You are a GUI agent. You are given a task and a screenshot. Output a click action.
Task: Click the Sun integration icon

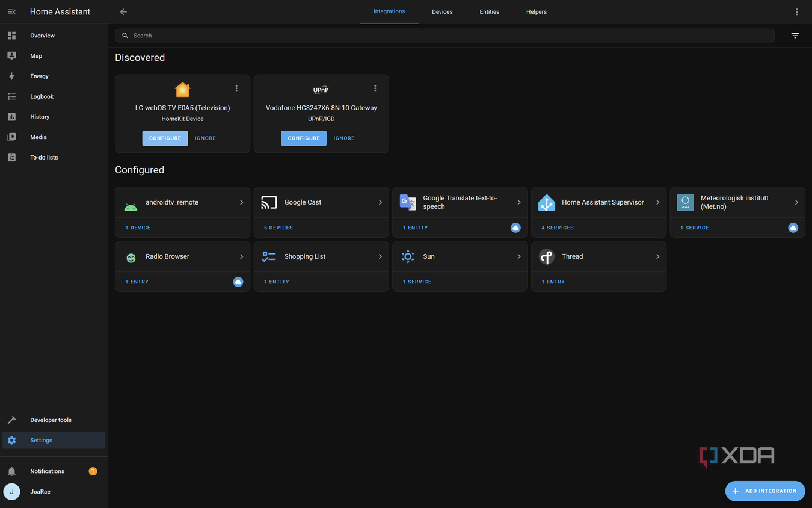tap(408, 256)
